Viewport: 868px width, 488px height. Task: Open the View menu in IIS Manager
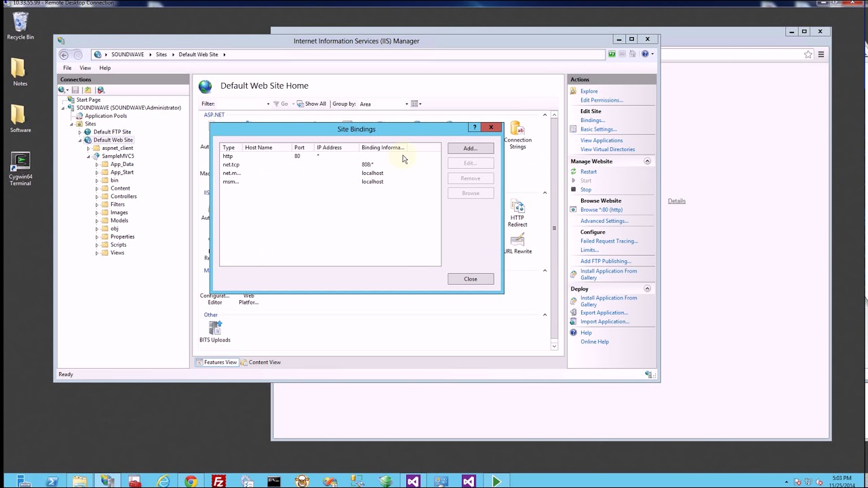tap(85, 68)
